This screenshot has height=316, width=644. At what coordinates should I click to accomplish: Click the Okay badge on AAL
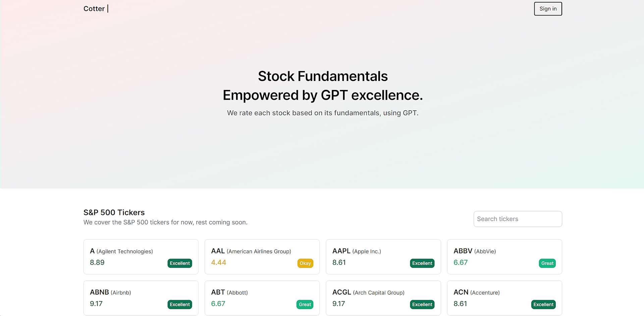[x=305, y=263]
